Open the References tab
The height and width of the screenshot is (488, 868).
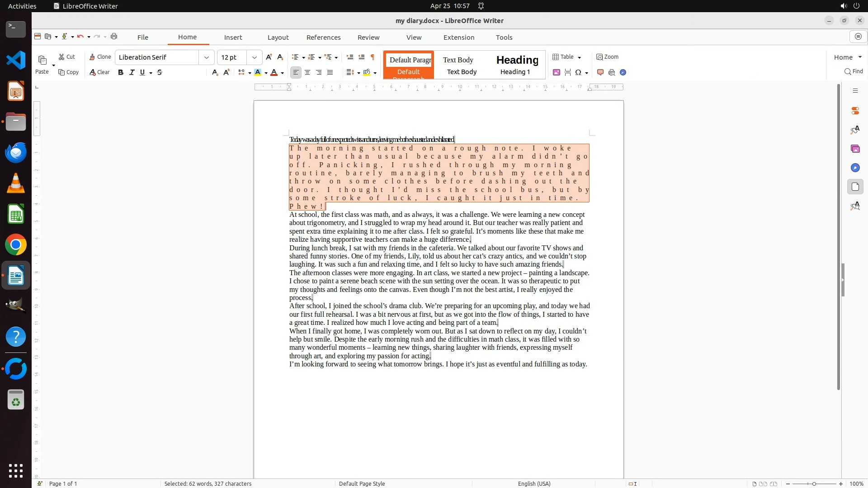click(x=323, y=38)
